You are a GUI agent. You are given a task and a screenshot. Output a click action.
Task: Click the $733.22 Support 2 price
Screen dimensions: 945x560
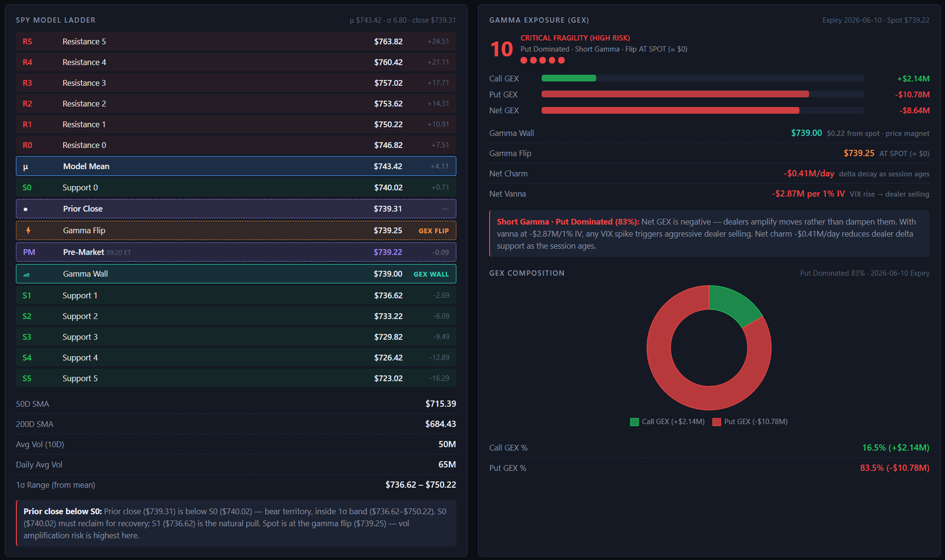pos(388,316)
